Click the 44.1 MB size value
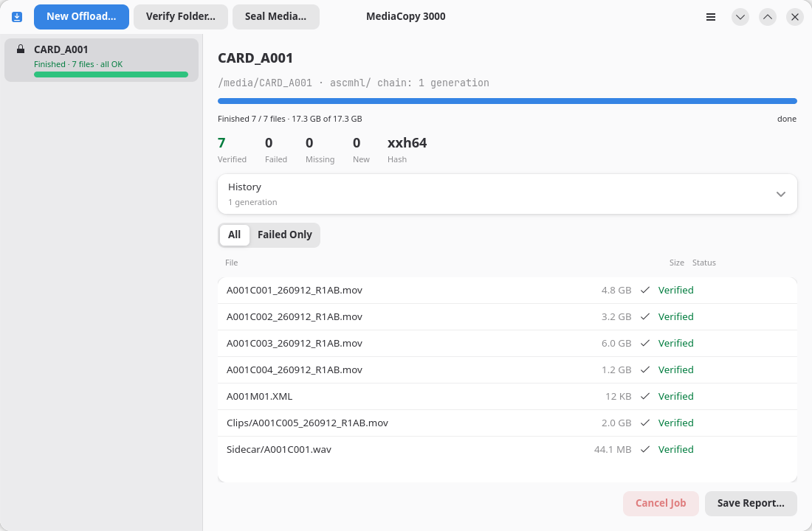The width and height of the screenshot is (812, 531). tap(613, 450)
